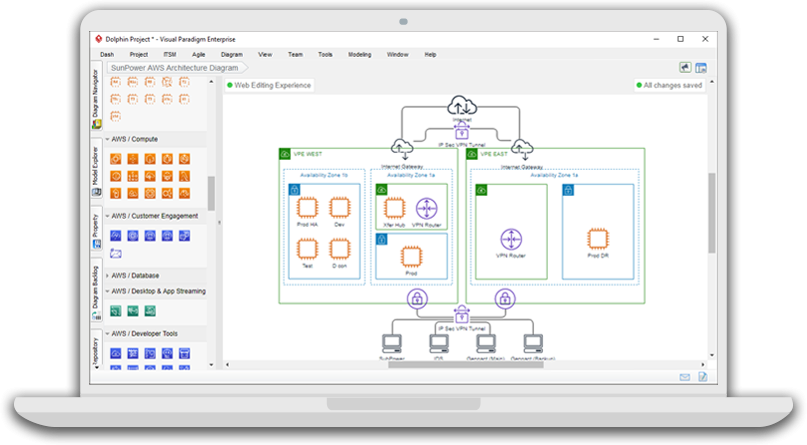Select the Genpact (Backup) computer shape
Viewport: 807px width, 445px height.
click(x=533, y=343)
